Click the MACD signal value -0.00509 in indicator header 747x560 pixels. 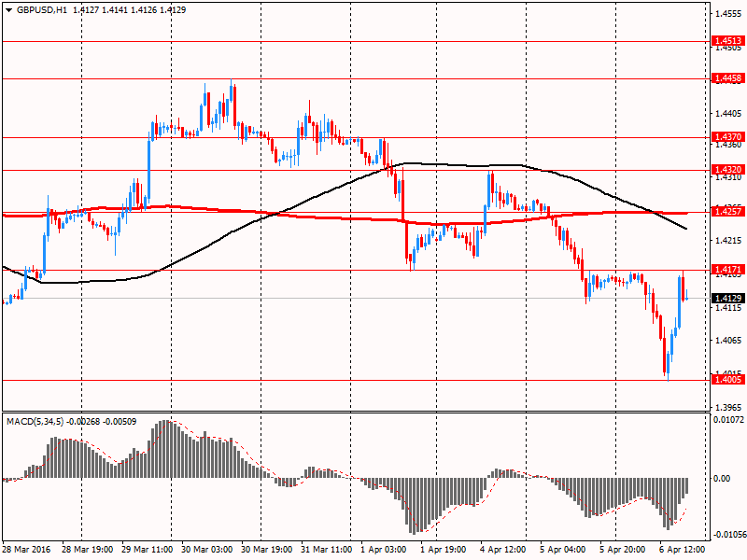point(120,422)
